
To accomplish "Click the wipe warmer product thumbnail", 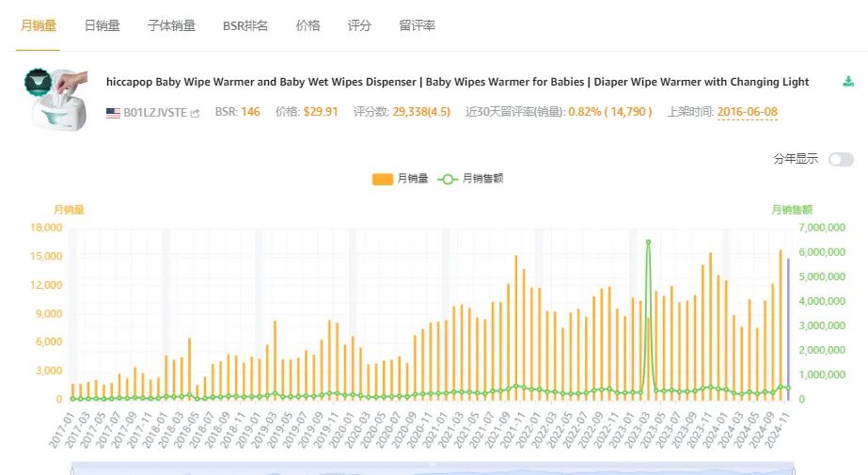I will point(56,100).
